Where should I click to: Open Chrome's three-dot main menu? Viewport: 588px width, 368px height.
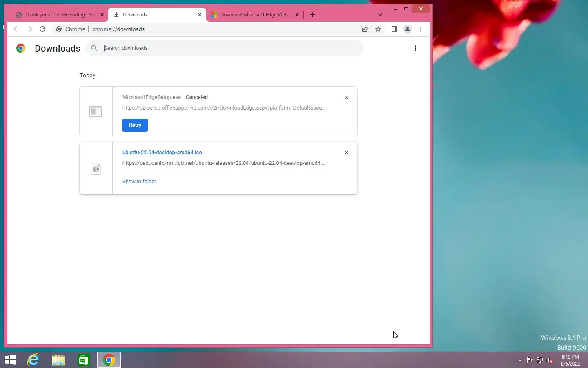click(x=421, y=29)
